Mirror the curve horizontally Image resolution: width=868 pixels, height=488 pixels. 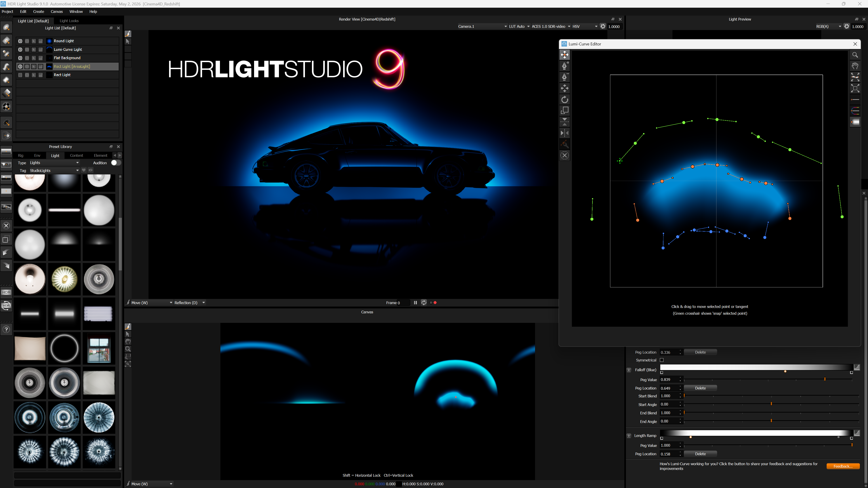tap(564, 133)
